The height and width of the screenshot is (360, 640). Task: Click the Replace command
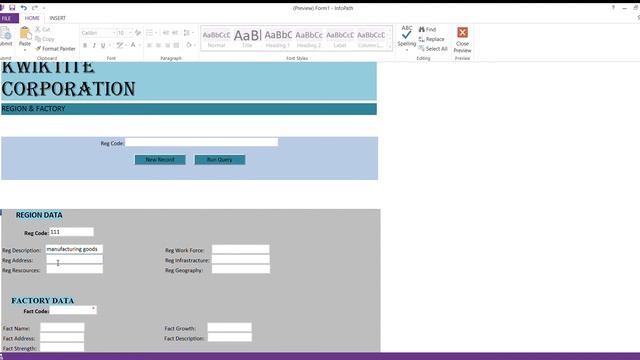click(431, 39)
